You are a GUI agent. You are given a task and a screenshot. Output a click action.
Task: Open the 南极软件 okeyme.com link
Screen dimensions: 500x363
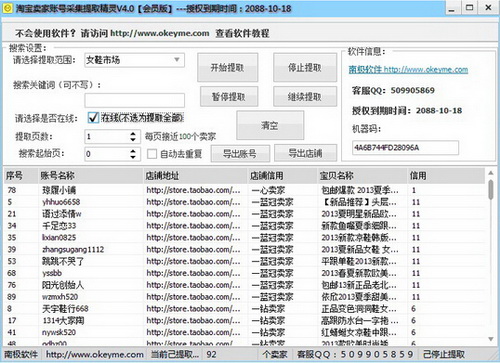408,69
